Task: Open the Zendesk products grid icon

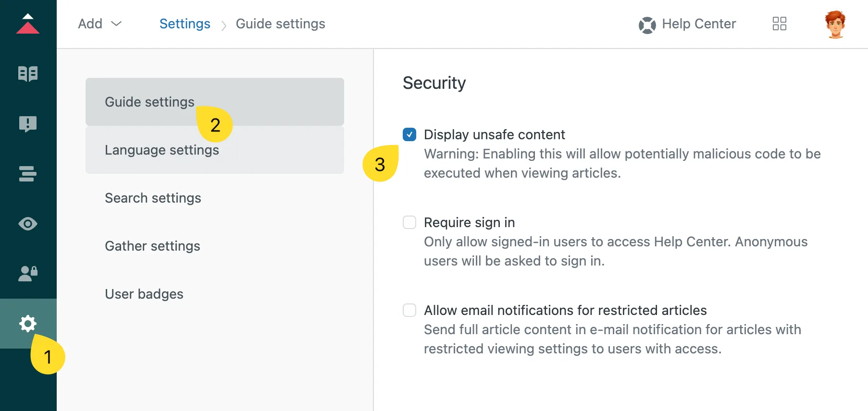Action: [x=780, y=24]
